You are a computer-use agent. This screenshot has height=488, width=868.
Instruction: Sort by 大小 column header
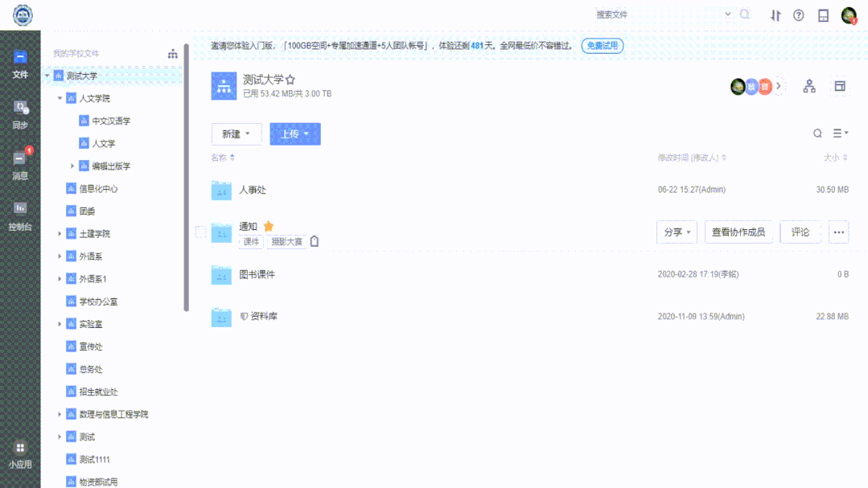(835, 158)
